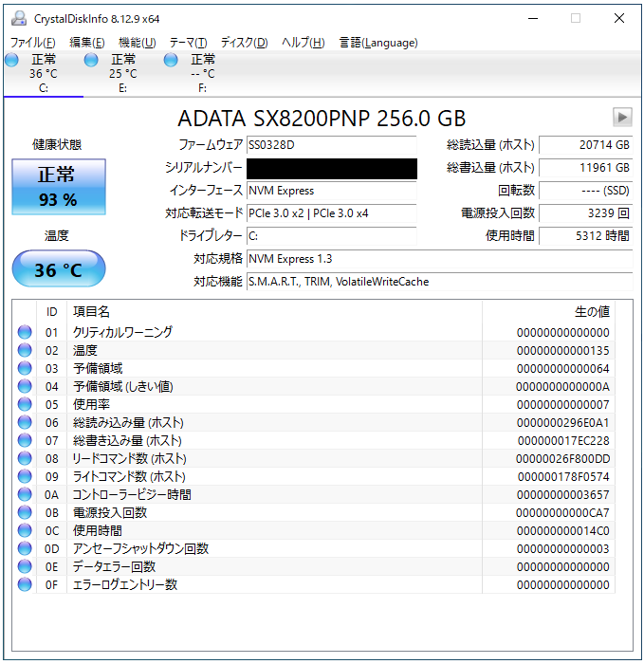Select the クリティカルワーニング row name

coord(122,332)
